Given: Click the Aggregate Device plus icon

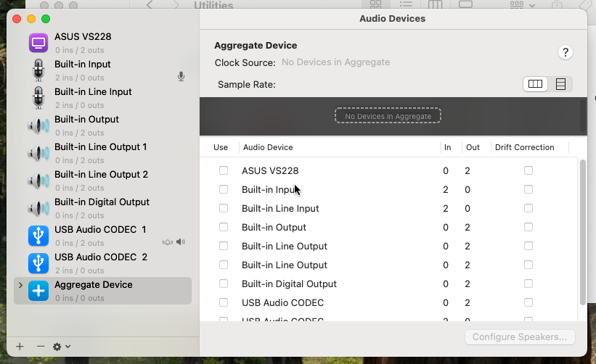Looking at the screenshot, I should click(x=38, y=291).
